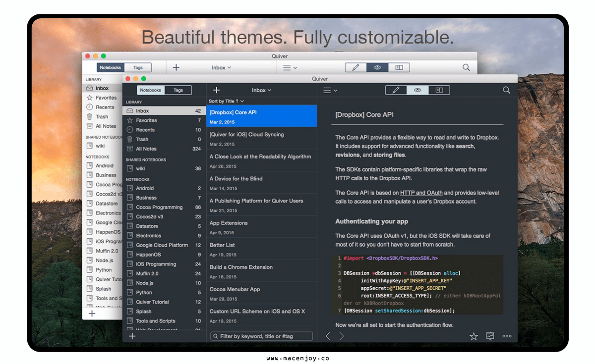Image resolution: width=595 pixels, height=364 pixels.
Task: Click add notebook plus at dark sidebar bottom
Action: tap(132, 336)
